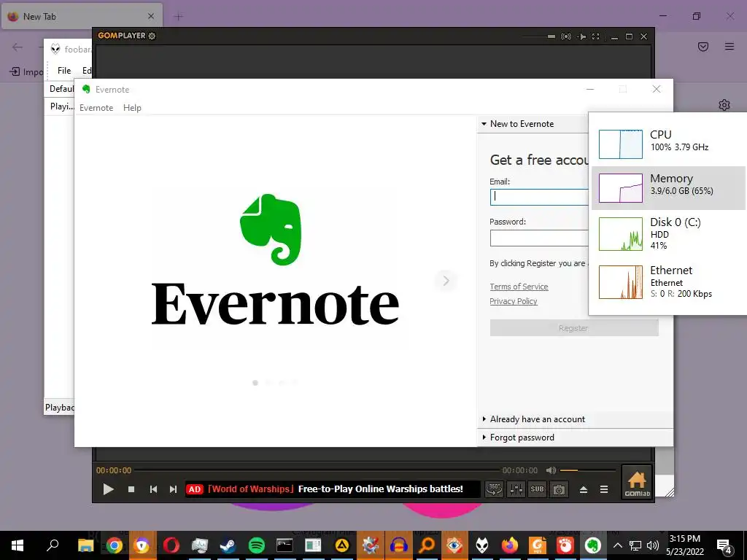Image resolution: width=747 pixels, height=560 pixels.
Task: Adjust the GOM Player title bar transparency slider
Action: (539, 36)
